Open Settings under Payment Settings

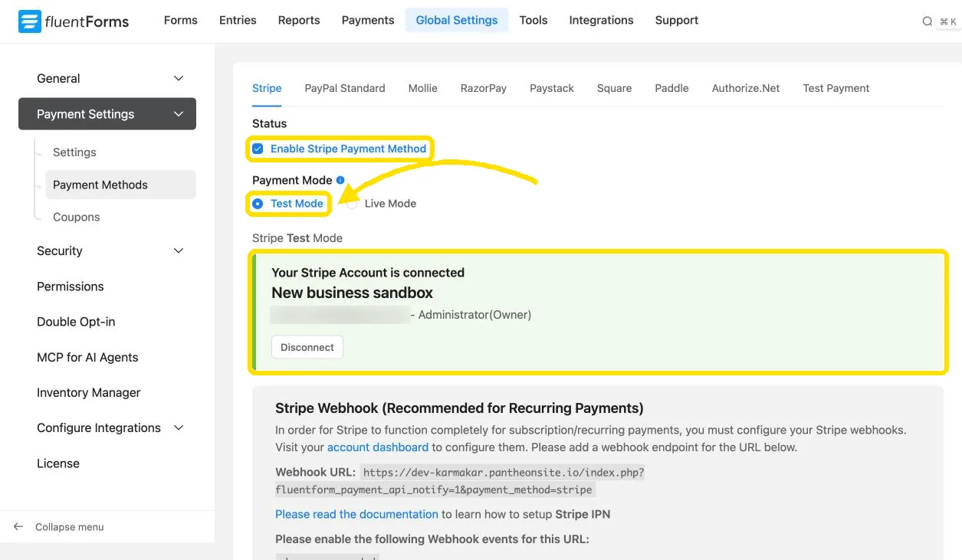click(74, 152)
